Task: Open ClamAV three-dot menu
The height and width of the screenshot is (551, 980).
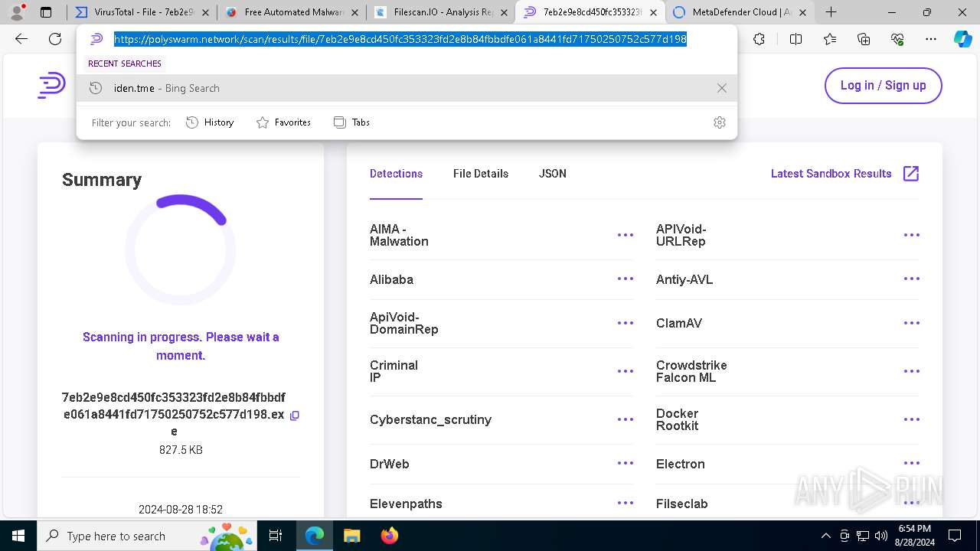Action: pos(912,323)
